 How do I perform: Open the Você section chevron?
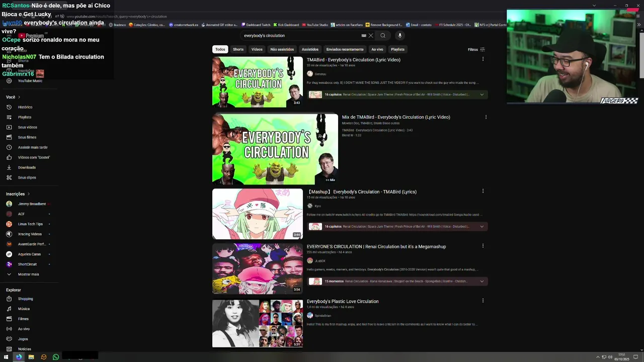pyautogui.click(x=19, y=97)
